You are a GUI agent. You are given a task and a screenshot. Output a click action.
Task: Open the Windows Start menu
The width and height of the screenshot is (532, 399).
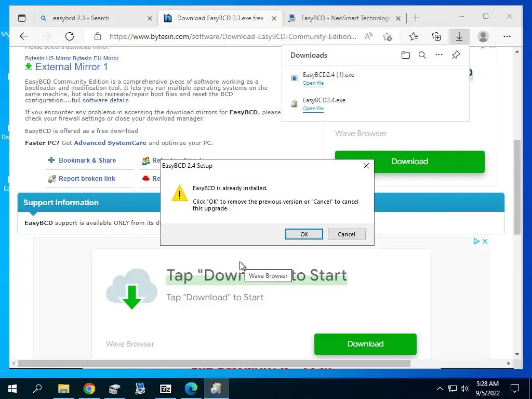[12, 389]
